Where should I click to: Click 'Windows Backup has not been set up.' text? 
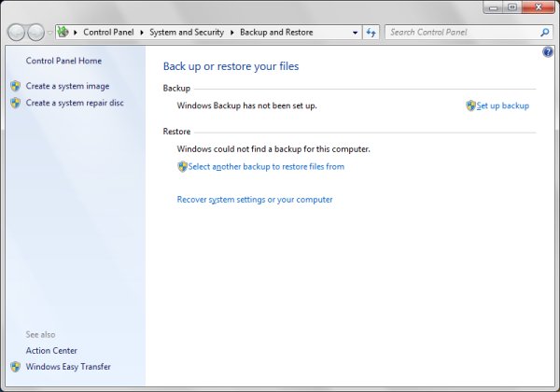(246, 105)
